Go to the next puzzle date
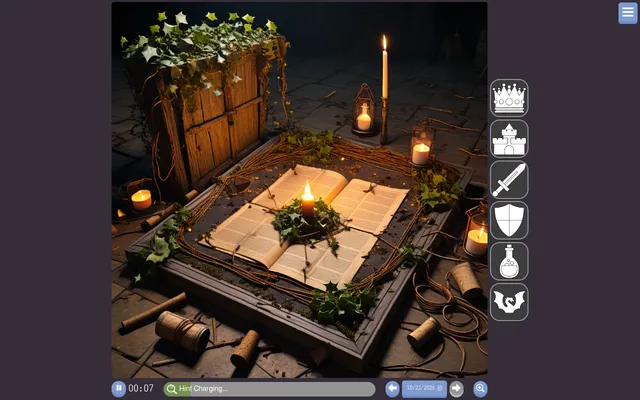The width and height of the screenshot is (640, 400). [456, 389]
